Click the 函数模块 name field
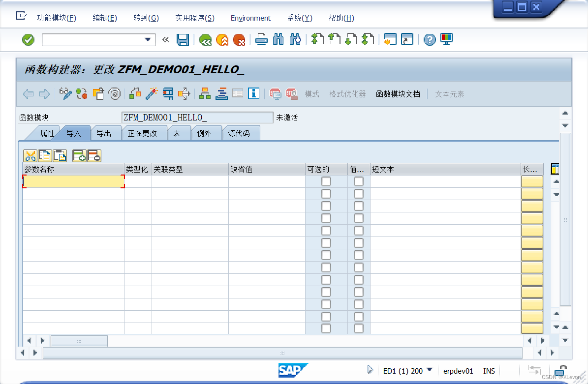 coord(197,118)
